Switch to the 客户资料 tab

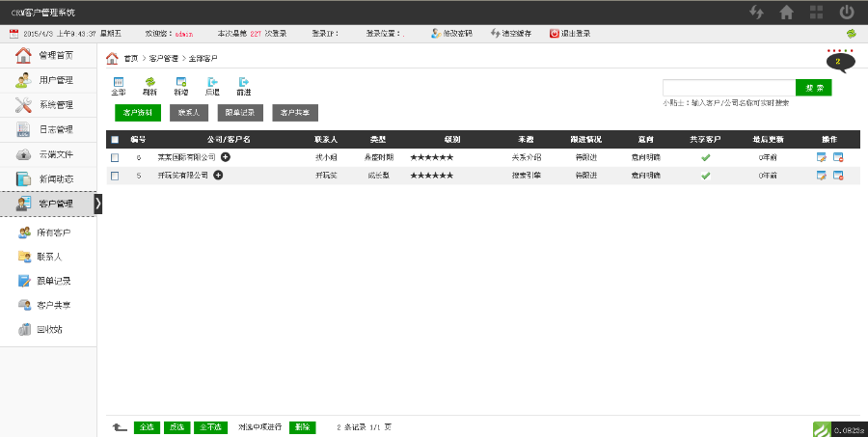coord(138,113)
